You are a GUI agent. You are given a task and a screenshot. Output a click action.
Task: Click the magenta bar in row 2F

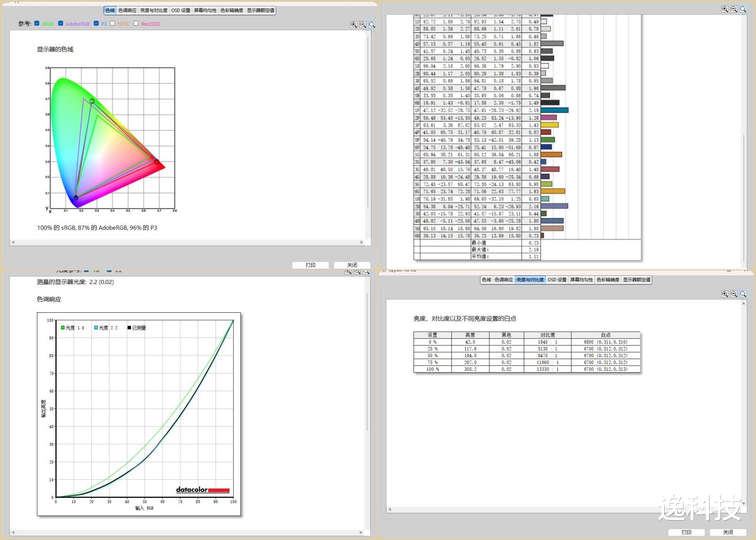click(549, 117)
